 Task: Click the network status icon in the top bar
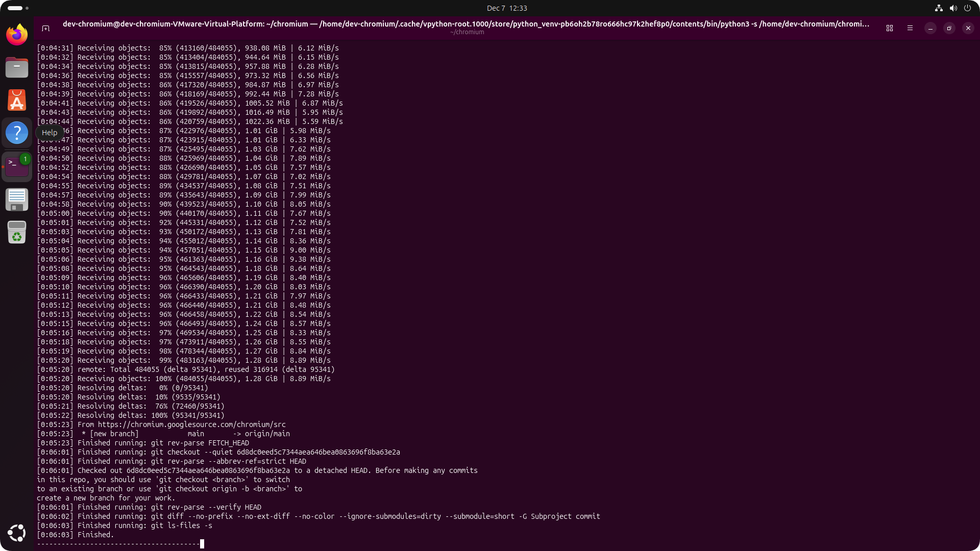[938, 8]
